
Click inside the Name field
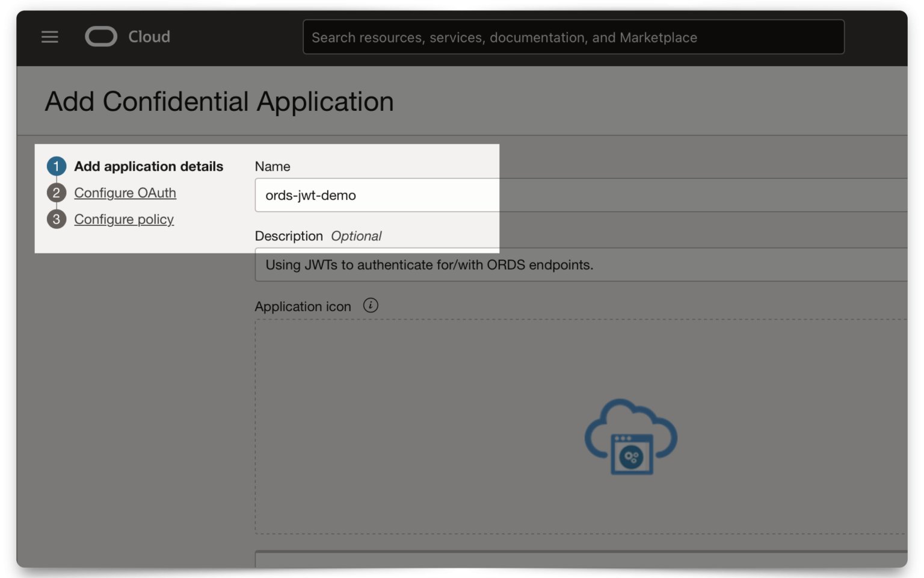421,195
